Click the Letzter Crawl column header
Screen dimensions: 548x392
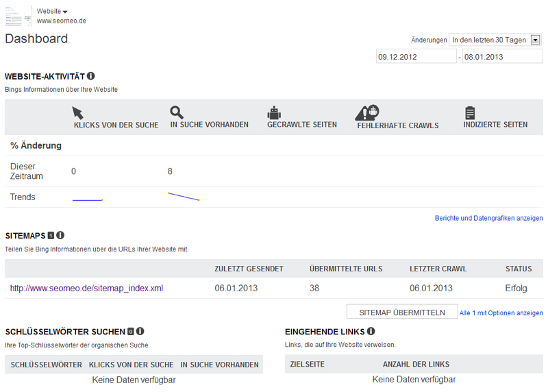(x=438, y=269)
